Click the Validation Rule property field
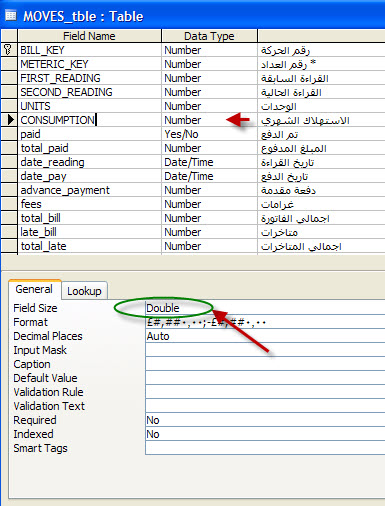 click(265, 392)
